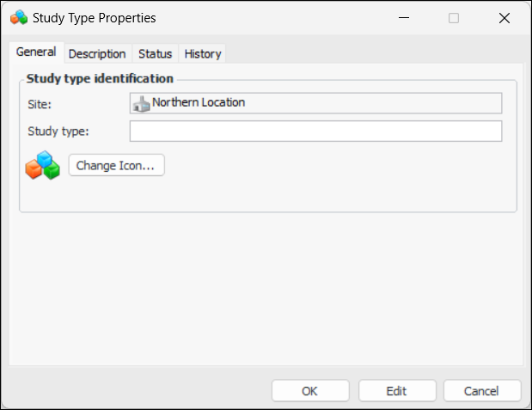
Task: Click the greyed-out maximize window button
Action: click(454, 17)
